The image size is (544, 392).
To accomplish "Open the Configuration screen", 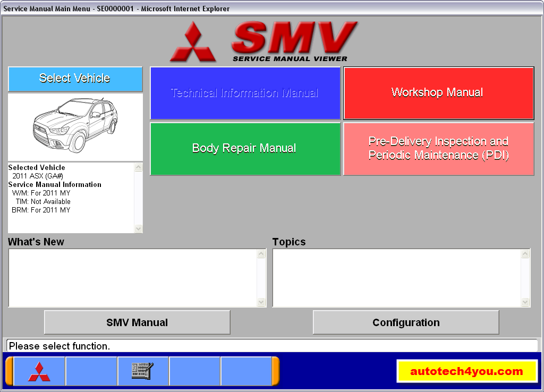I will coord(405,322).
